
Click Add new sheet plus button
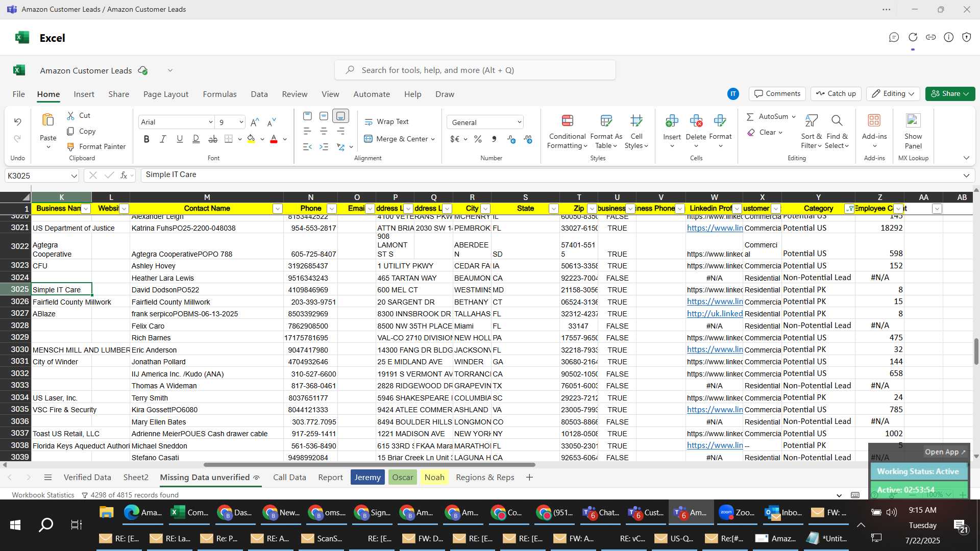[529, 477]
